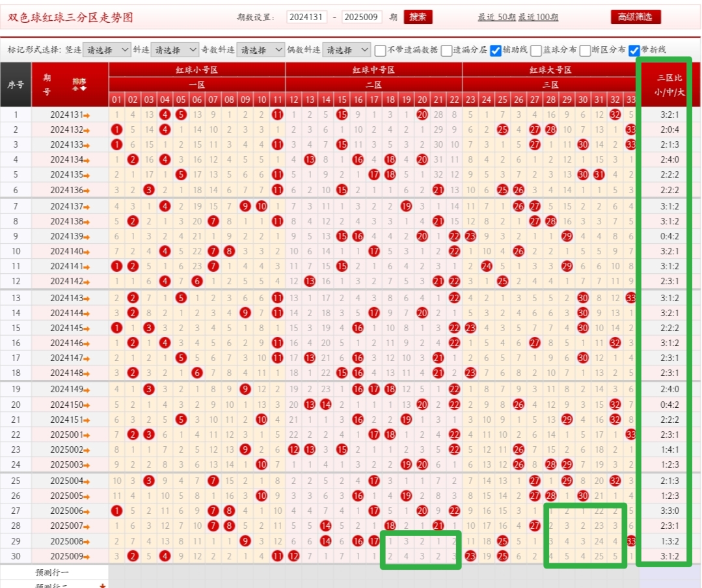Click red ball 31 in row 2024135
Screen dimensions: 702x588
pyautogui.click(x=599, y=174)
